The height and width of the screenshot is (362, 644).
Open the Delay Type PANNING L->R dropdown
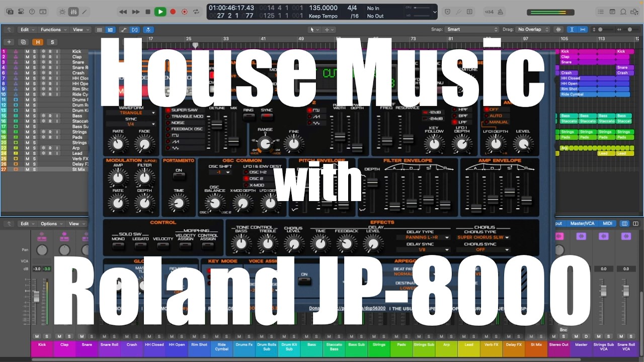tap(423, 237)
